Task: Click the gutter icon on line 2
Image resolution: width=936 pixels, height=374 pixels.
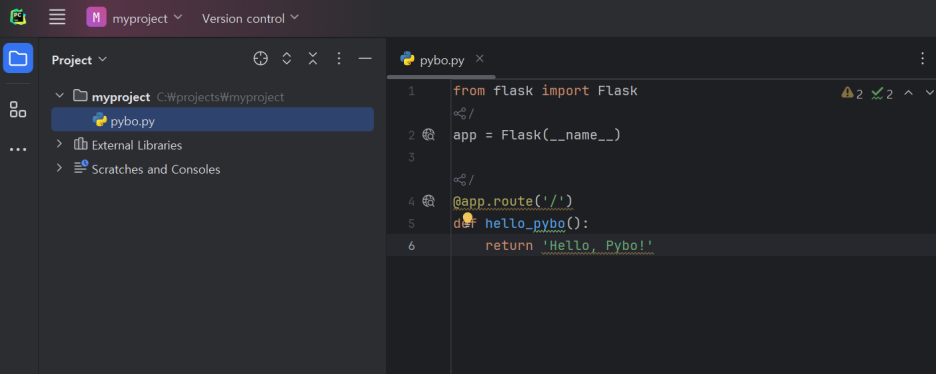Action: pyautogui.click(x=429, y=135)
